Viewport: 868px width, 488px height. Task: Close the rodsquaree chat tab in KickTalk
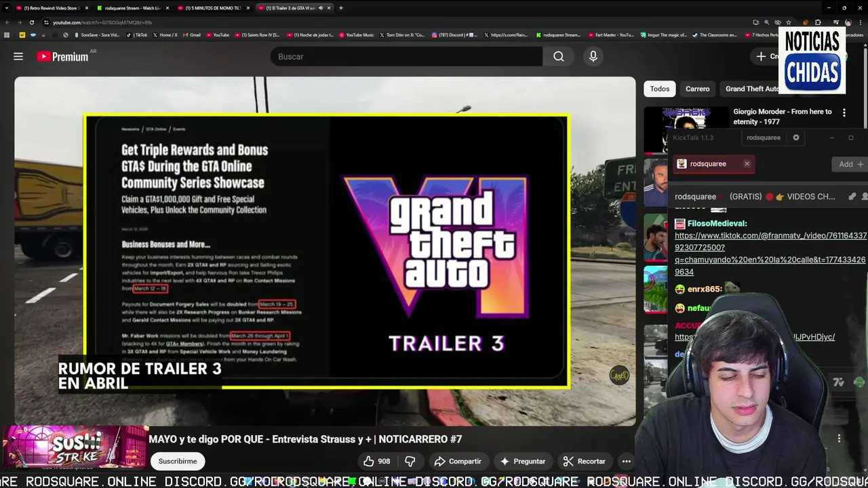(747, 163)
